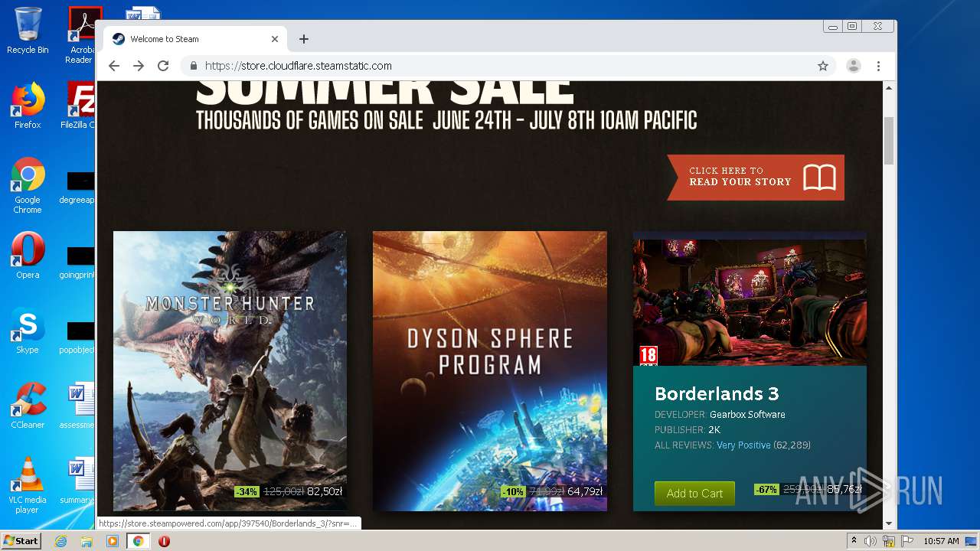
Task: Launch Internet Explorer from taskbar
Action: pyautogui.click(x=61, y=541)
